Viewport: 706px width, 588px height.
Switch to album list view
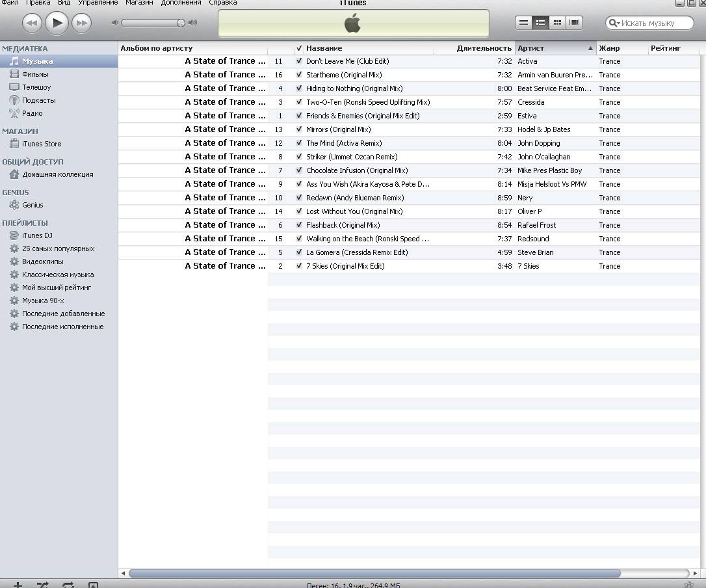coord(540,23)
